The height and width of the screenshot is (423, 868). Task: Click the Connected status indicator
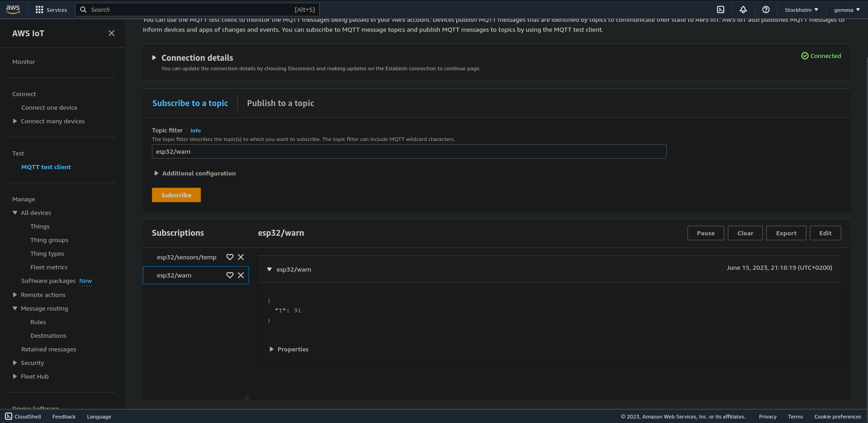(x=821, y=56)
